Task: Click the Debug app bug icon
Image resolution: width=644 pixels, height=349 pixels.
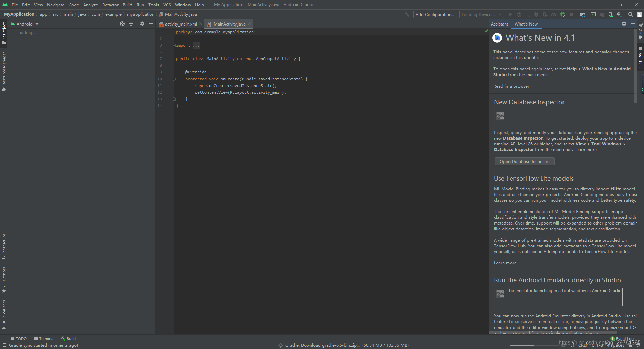Action: (x=536, y=14)
